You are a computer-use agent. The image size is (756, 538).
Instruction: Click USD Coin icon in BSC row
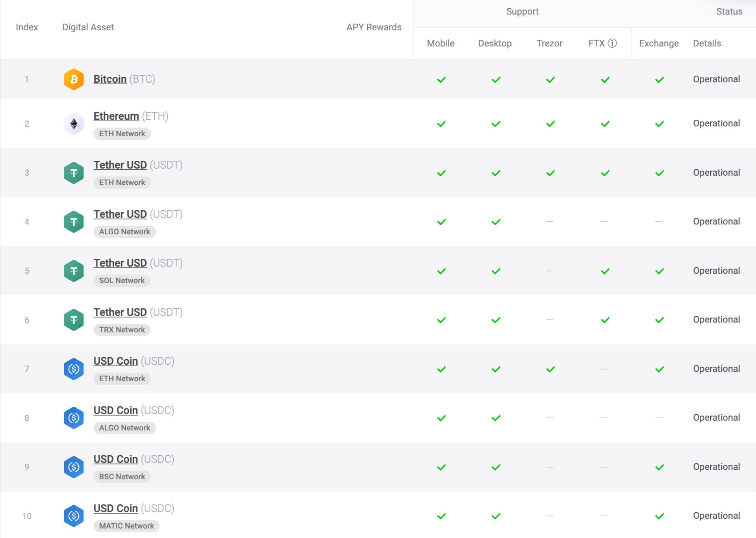point(74,467)
